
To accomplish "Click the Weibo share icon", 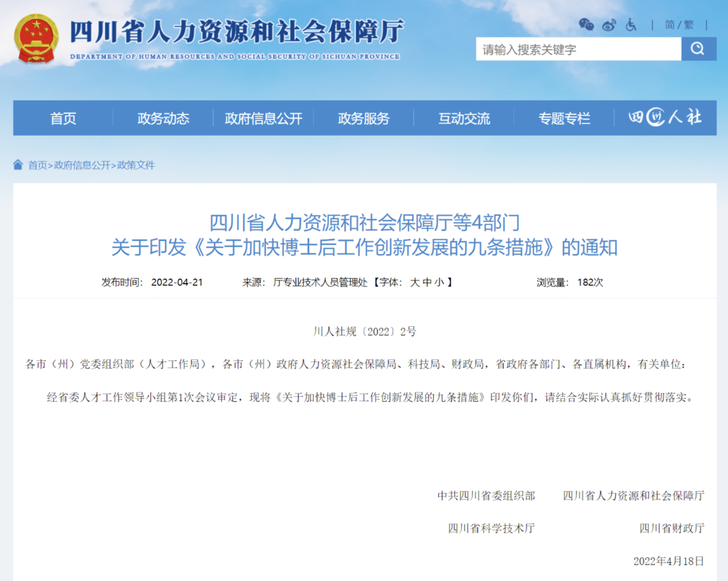I will click(609, 25).
